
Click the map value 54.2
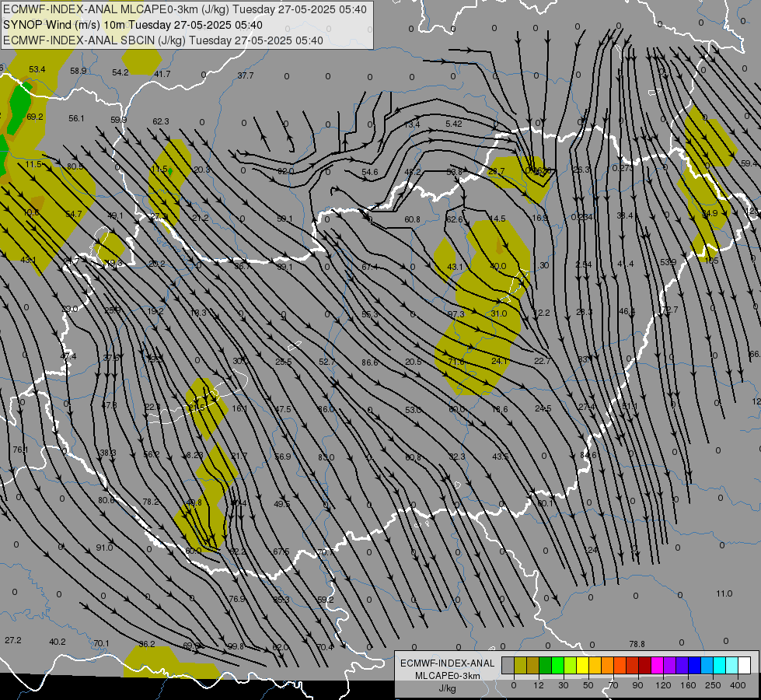tap(120, 72)
